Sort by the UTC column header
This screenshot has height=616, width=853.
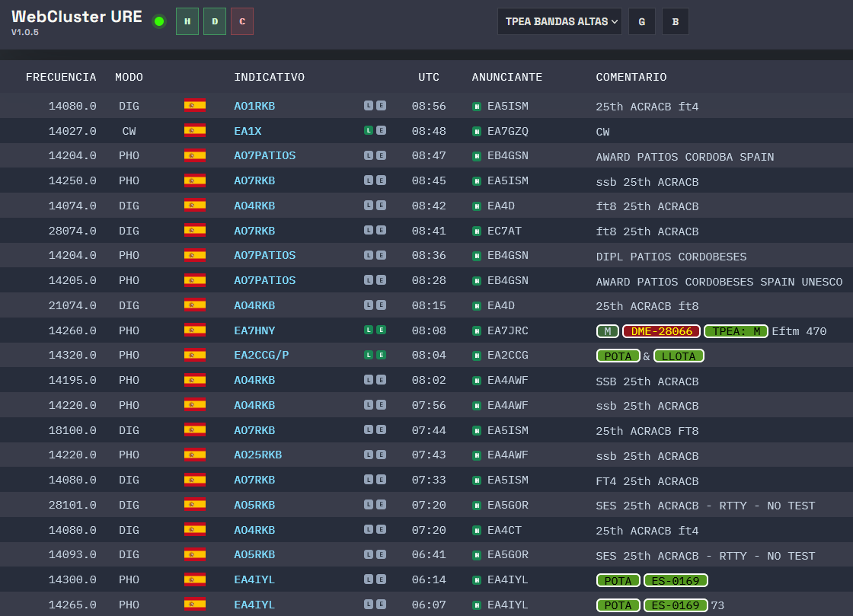click(x=429, y=77)
